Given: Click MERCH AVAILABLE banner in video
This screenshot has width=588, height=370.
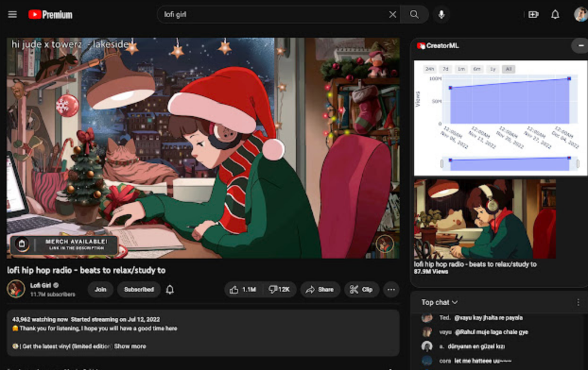Looking at the screenshot, I should click(65, 244).
